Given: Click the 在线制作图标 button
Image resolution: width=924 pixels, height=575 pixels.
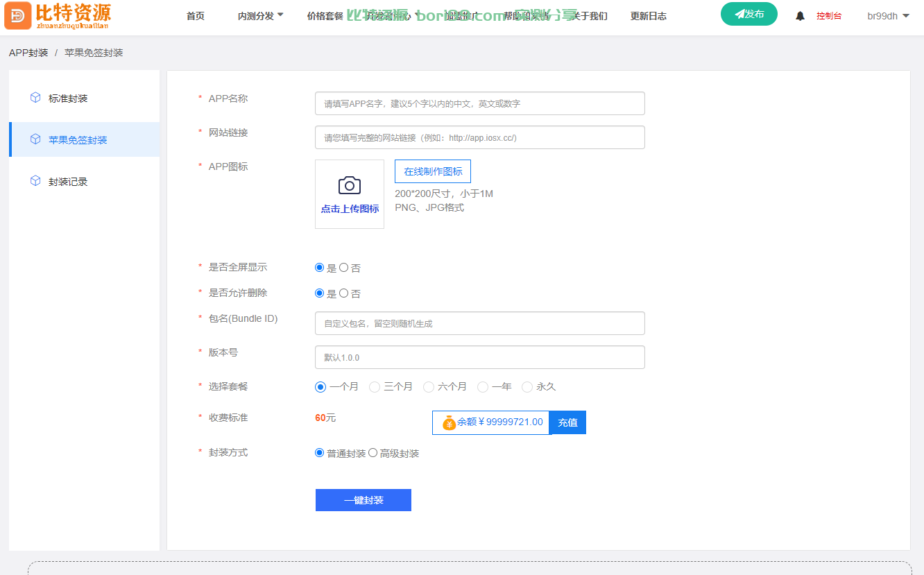Looking at the screenshot, I should tap(433, 171).
